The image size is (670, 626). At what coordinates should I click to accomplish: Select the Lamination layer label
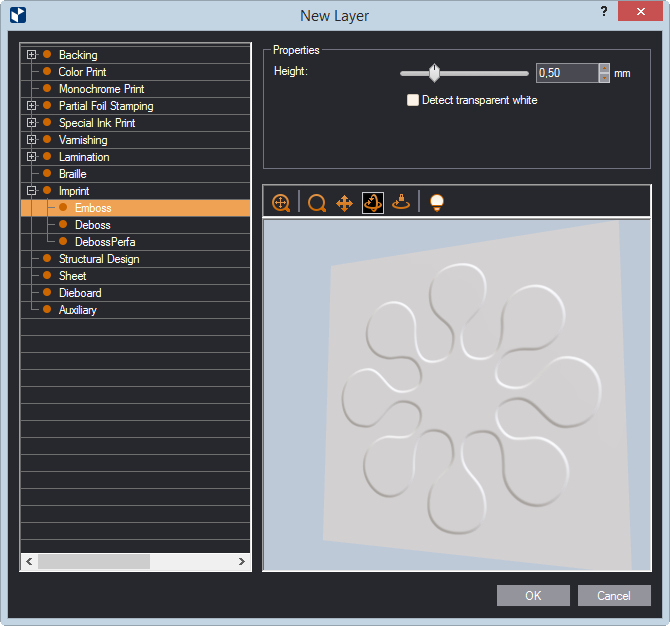click(x=84, y=157)
